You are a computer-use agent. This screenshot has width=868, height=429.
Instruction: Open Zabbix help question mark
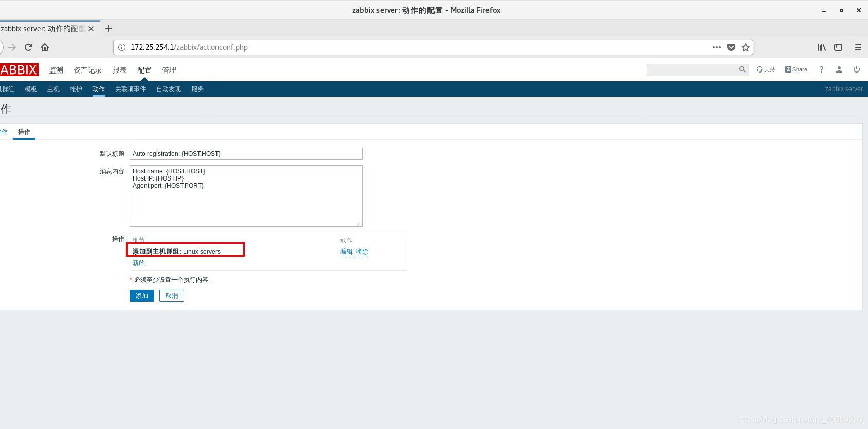click(x=821, y=69)
